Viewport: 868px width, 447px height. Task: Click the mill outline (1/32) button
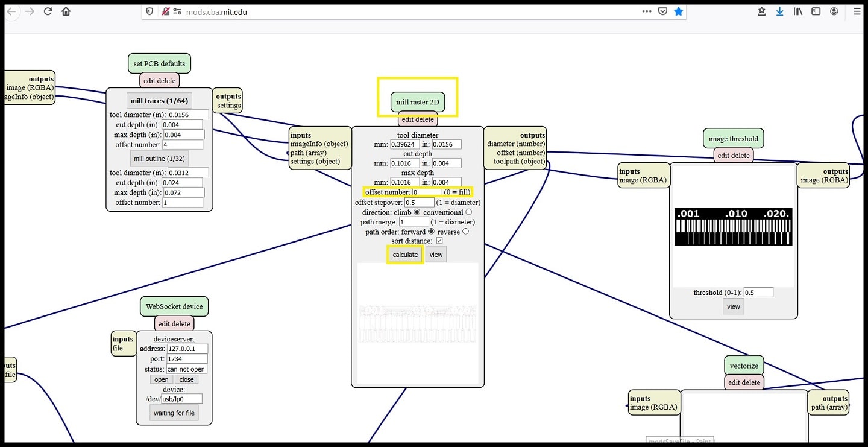[x=159, y=159]
